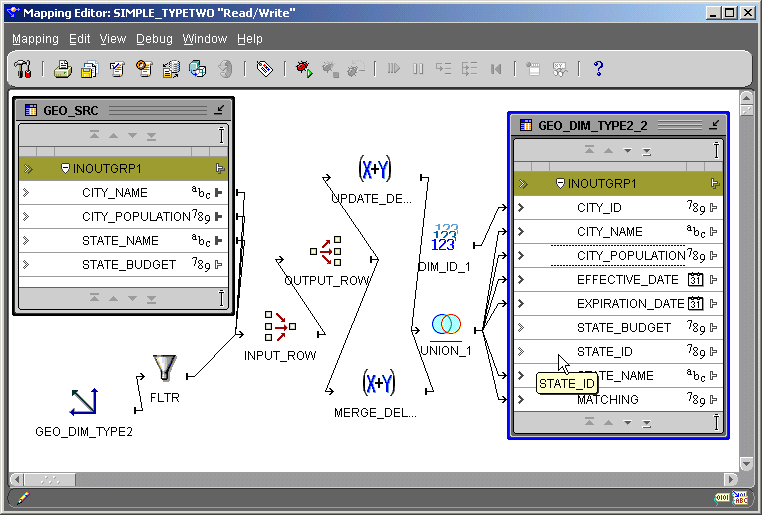762x515 pixels.
Task: Collapse INOUTGRP1 group in GEO_DIM_TYPE2_2
Action: click(560, 184)
